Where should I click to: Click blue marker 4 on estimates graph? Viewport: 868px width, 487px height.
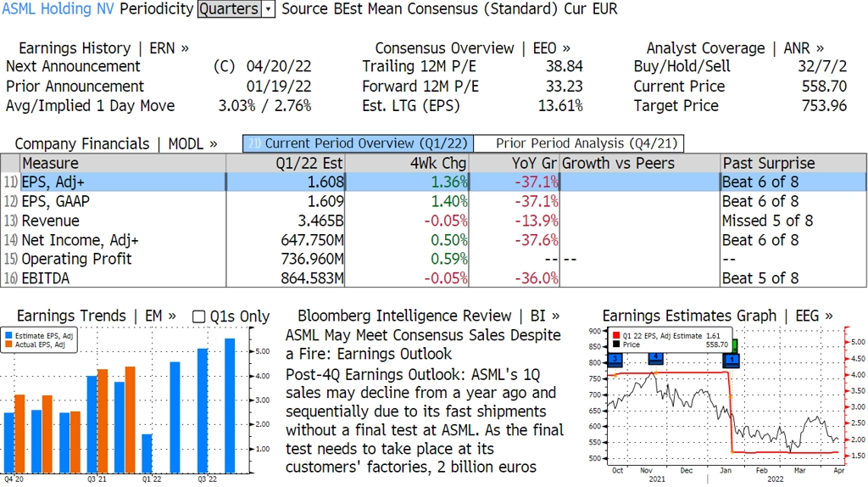(655, 357)
